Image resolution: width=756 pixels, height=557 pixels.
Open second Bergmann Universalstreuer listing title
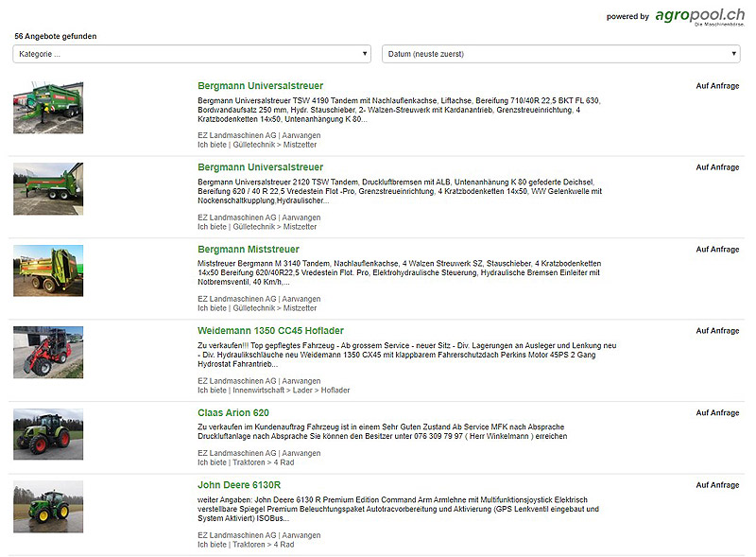pos(260,167)
